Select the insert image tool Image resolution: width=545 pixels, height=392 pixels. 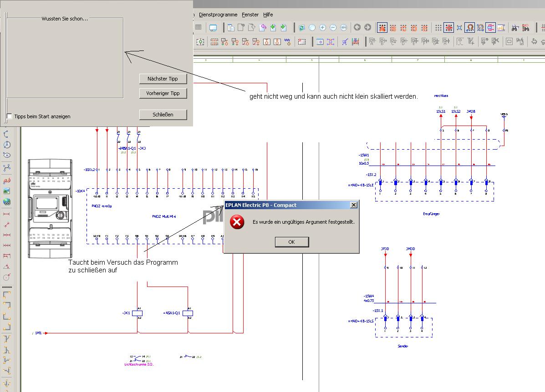pos(7,191)
